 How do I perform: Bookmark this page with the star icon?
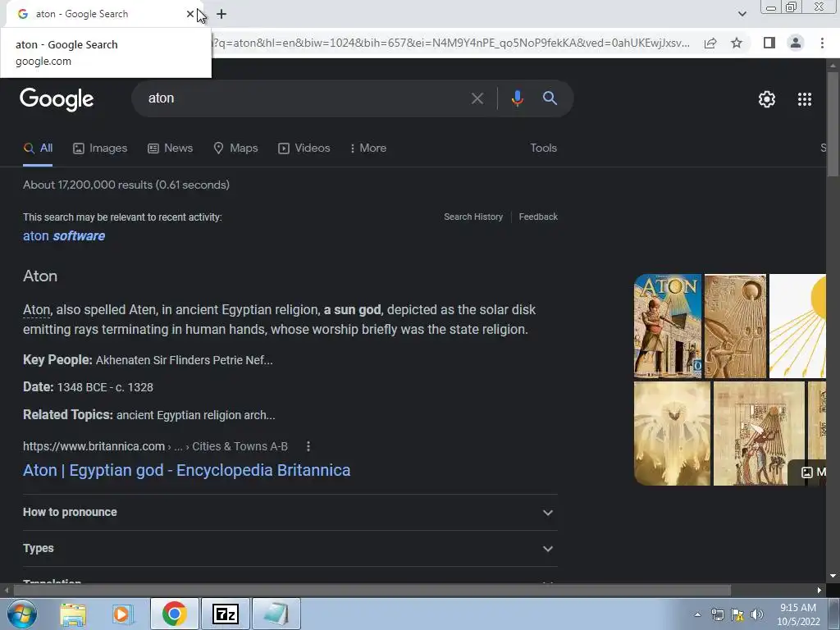[x=737, y=43]
